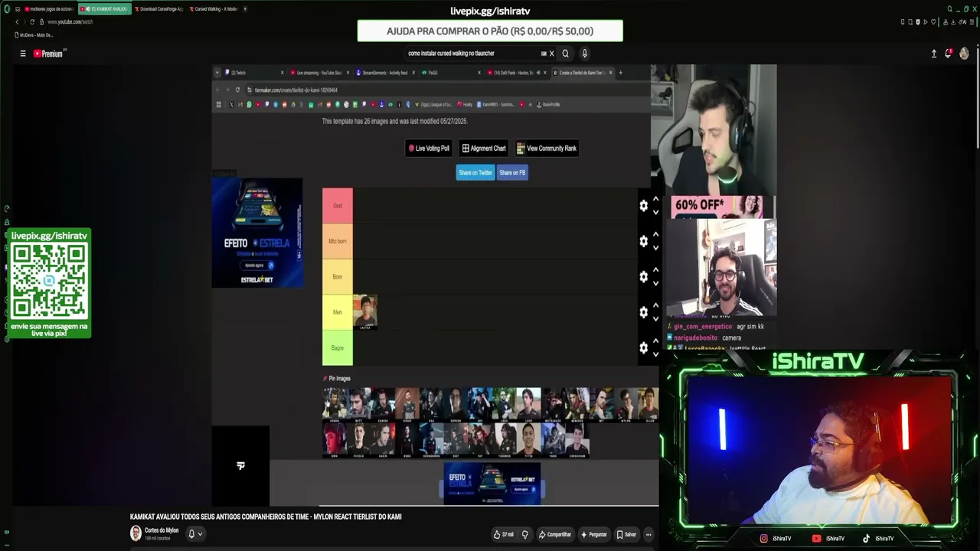The height and width of the screenshot is (551, 980).
Task: Click Share on Twitter button
Action: tap(475, 173)
